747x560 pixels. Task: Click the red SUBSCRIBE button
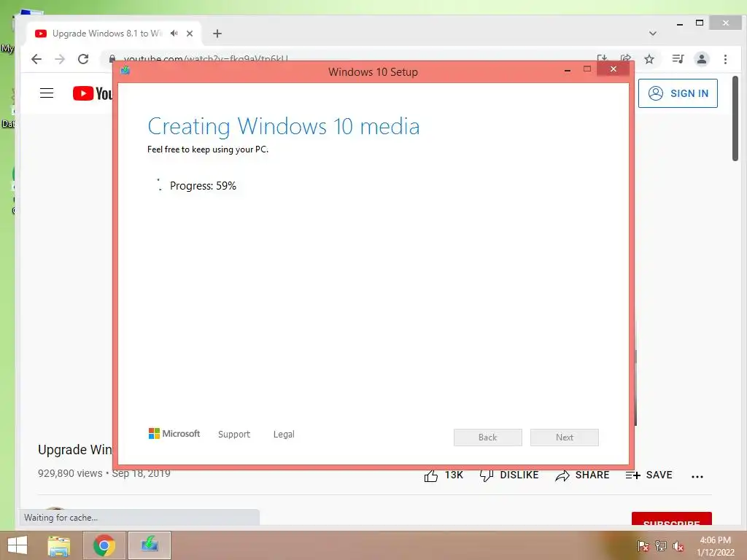pyautogui.click(x=672, y=519)
